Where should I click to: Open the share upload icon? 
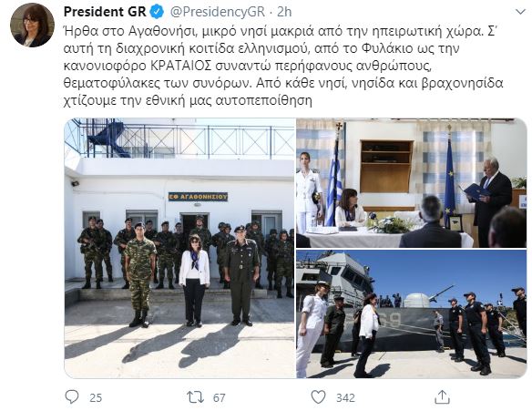pos(442,396)
